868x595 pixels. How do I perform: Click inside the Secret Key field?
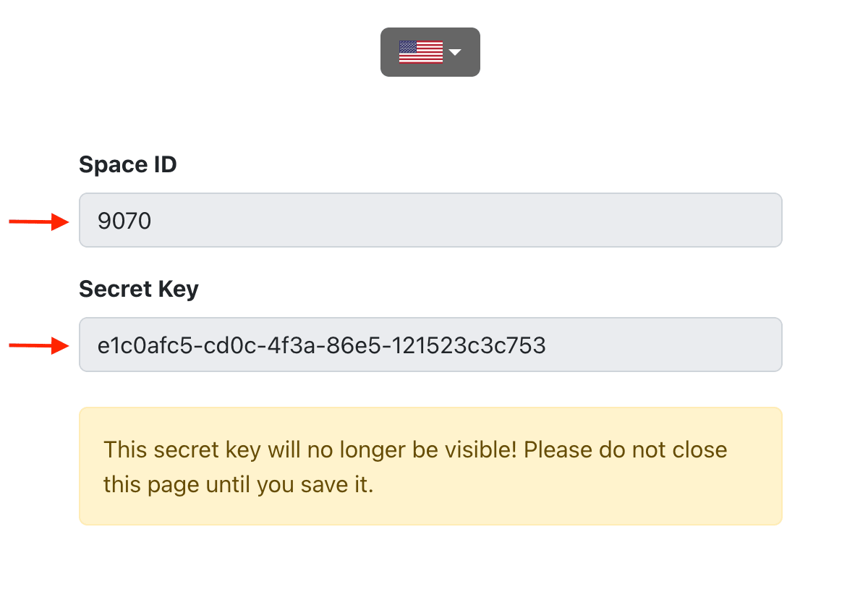(x=430, y=345)
